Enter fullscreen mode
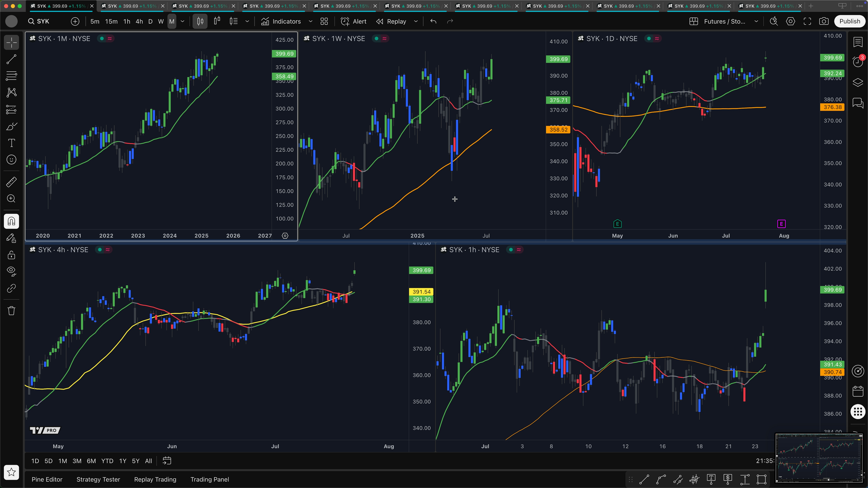The height and width of the screenshot is (488, 868). coord(807,21)
